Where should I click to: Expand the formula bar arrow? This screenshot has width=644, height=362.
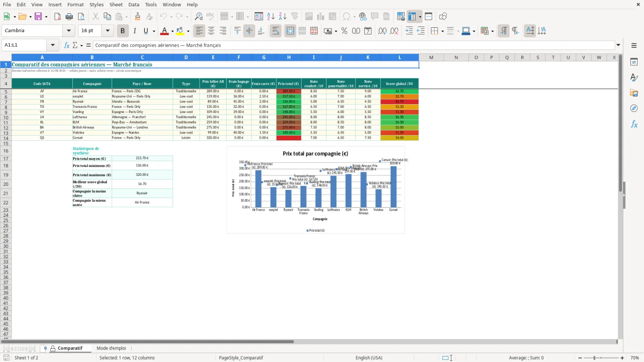618,45
